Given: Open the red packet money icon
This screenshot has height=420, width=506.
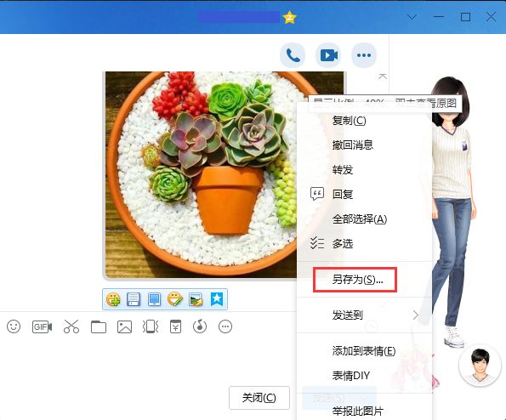Looking at the screenshot, I should click(x=175, y=326).
